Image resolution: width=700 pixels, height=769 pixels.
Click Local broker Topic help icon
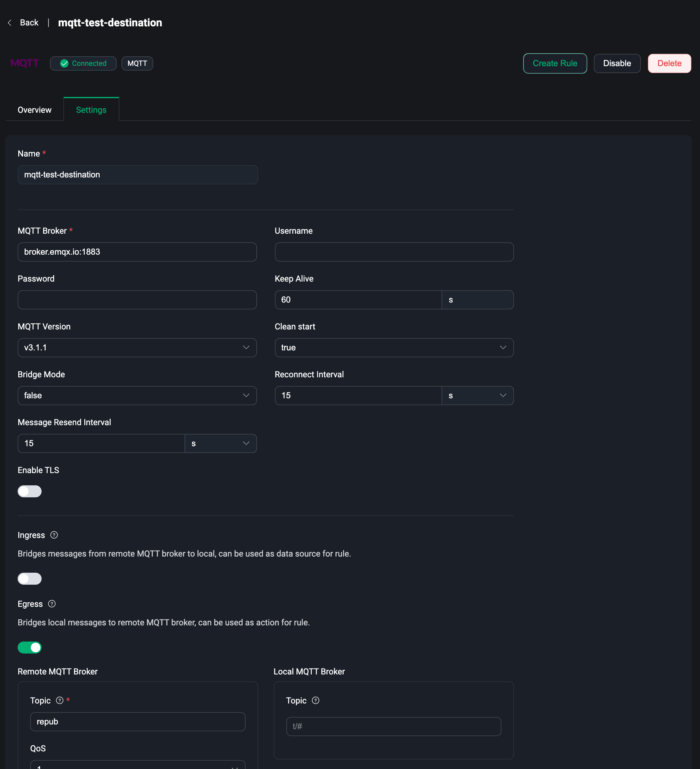315,700
